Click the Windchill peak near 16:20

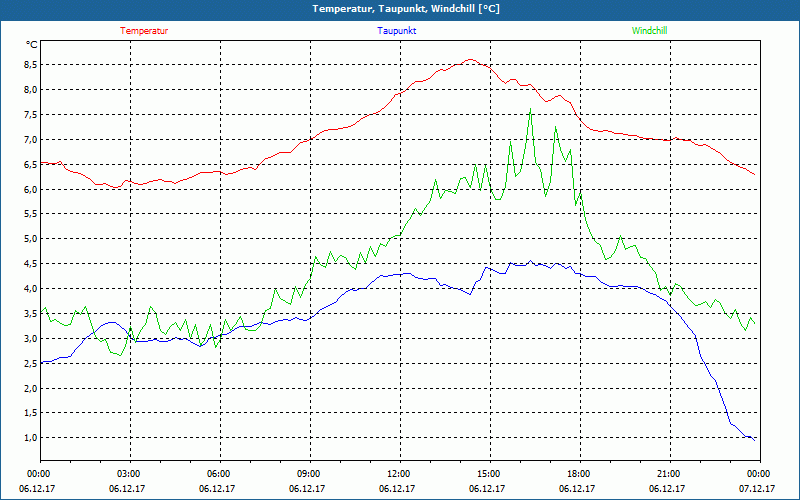click(531, 109)
